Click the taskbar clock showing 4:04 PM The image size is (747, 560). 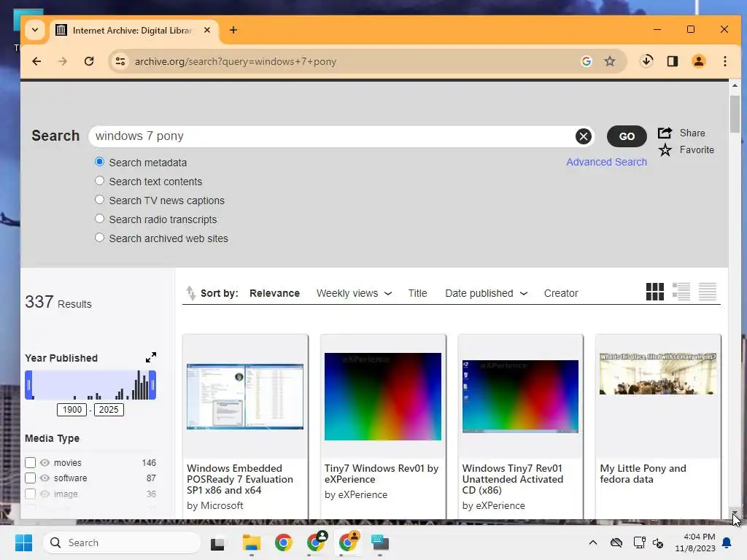695,542
